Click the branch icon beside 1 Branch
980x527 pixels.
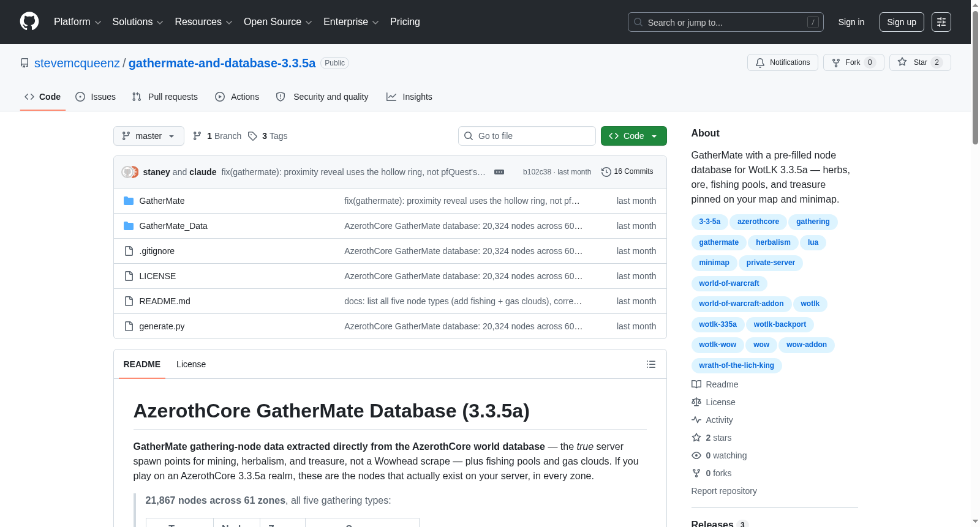pyautogui.click(x=197, y=136)
